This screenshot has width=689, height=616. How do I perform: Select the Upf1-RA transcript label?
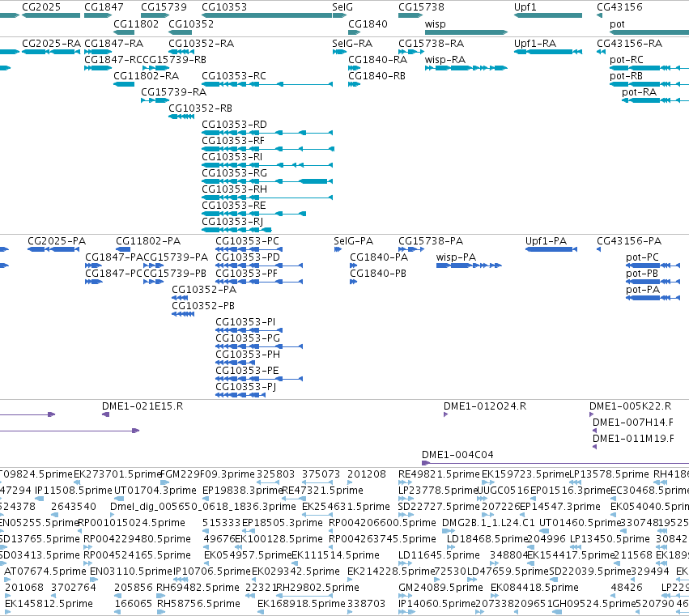coord(535,44)
